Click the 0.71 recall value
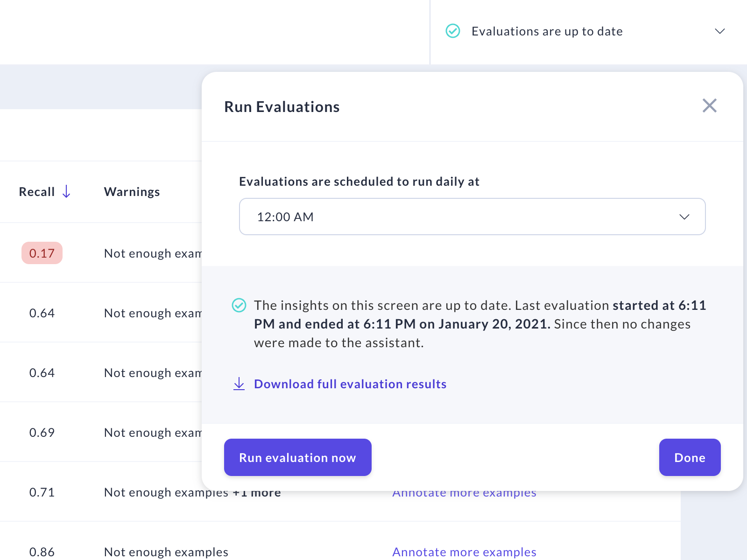This screenshot has height=560, width=747. pos(42,492)
